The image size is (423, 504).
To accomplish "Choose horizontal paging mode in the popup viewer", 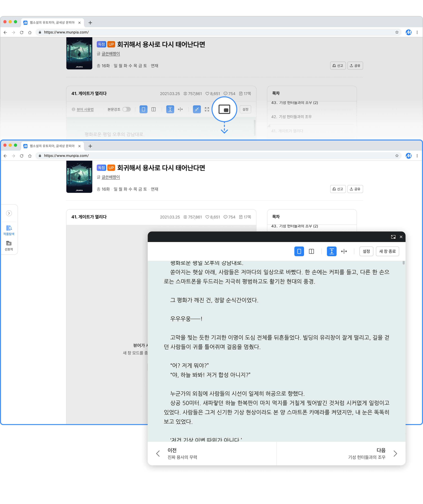I will click(344, 252).
